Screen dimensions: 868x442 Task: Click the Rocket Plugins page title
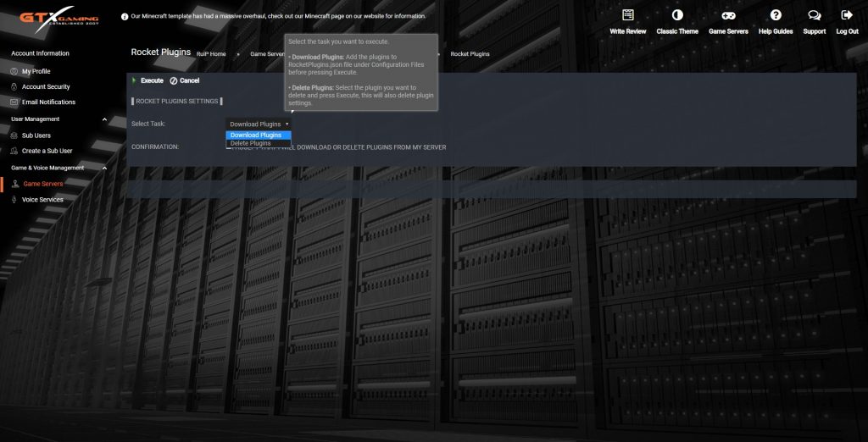pos(160,52)
